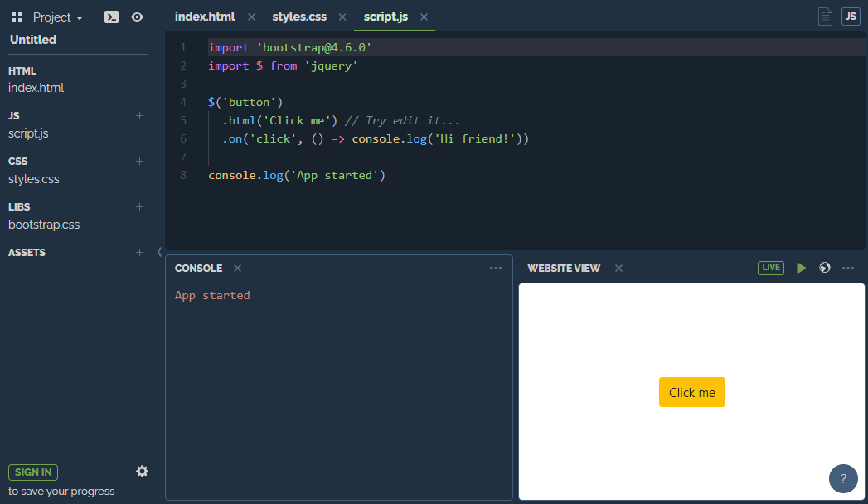Open settings with the gear icon
The width and height of the screenshot is (868, 504).
(x=143, y=472)
